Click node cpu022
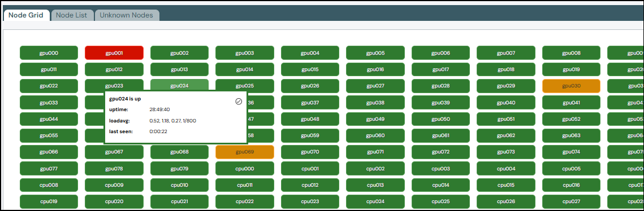Viewport: 644px width, 211px height. (245, 201)
